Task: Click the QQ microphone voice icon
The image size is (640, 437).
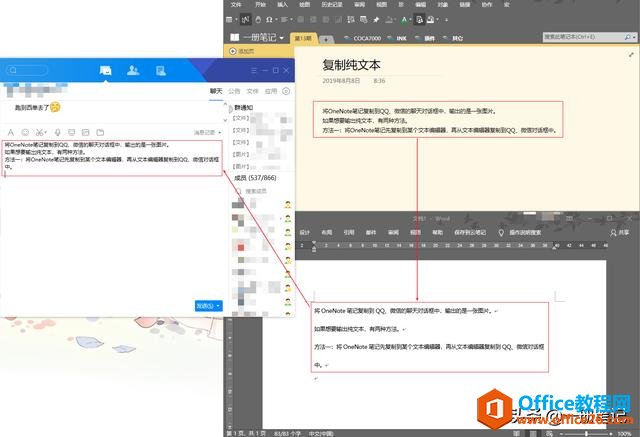Action: click(58, 132)
